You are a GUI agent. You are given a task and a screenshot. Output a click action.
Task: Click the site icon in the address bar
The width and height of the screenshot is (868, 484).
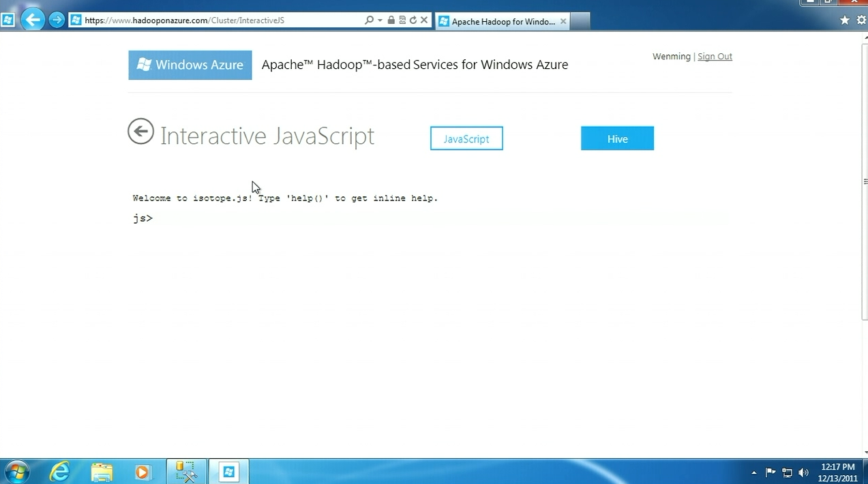(76, 20)
